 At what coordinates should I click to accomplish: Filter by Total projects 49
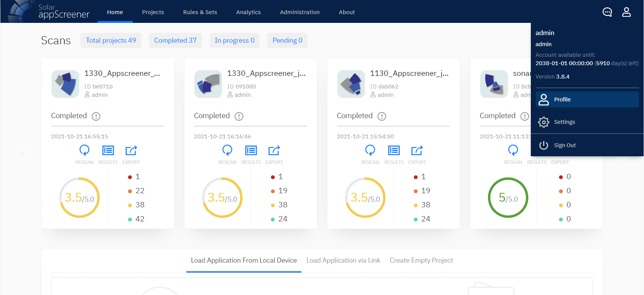pyautogui.click(x=111, y=40)
